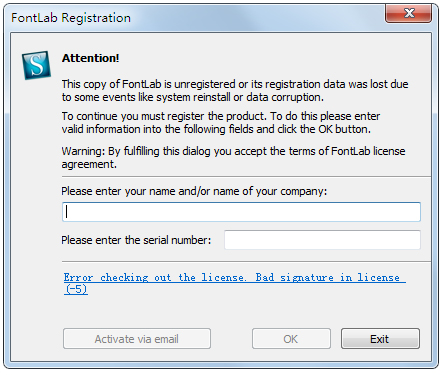Image resolution: width=444 pixels, height=375 pixels.
Task: Click the 'Please enter the serial number:' label
Action: click(x=136, y=240)
